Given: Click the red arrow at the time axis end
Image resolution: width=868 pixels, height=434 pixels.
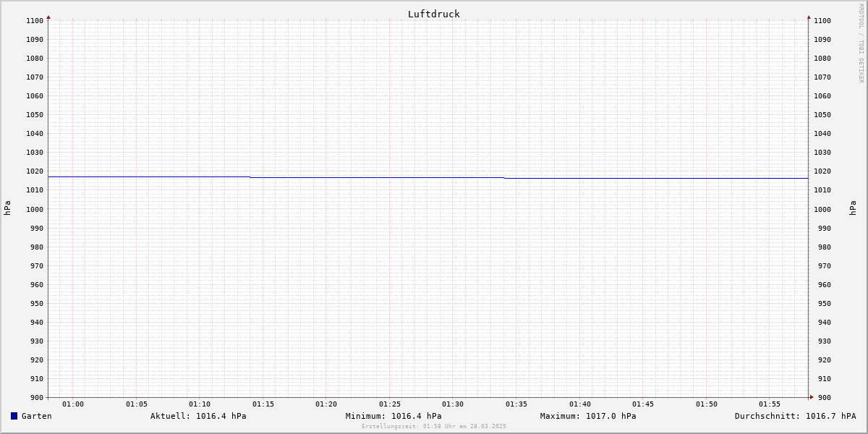Looking at the screenshot, I should point(812,396).
